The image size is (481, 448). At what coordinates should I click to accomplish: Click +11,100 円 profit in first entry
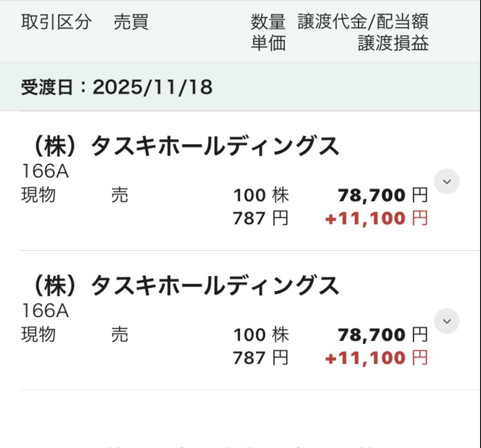coord(376,218)
